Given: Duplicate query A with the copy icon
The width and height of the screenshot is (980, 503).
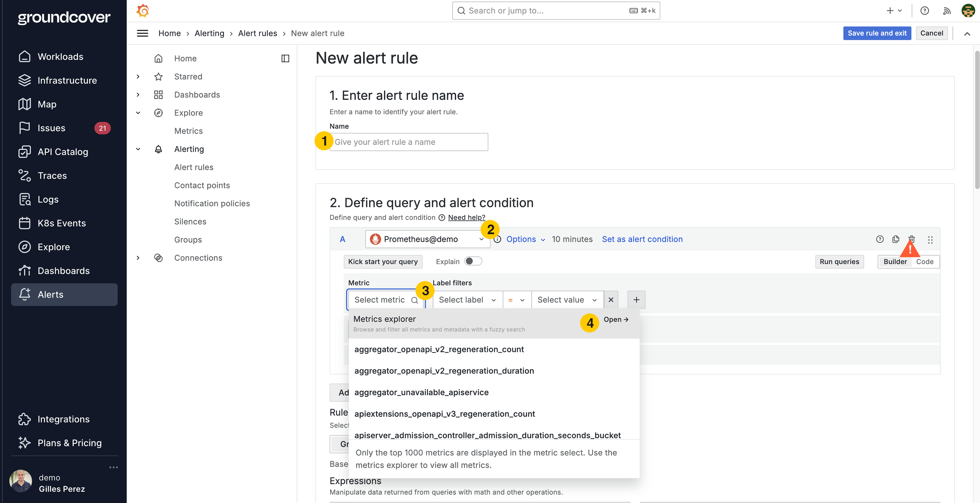Looking at the screenshot, I should click(x=896, y=239).
